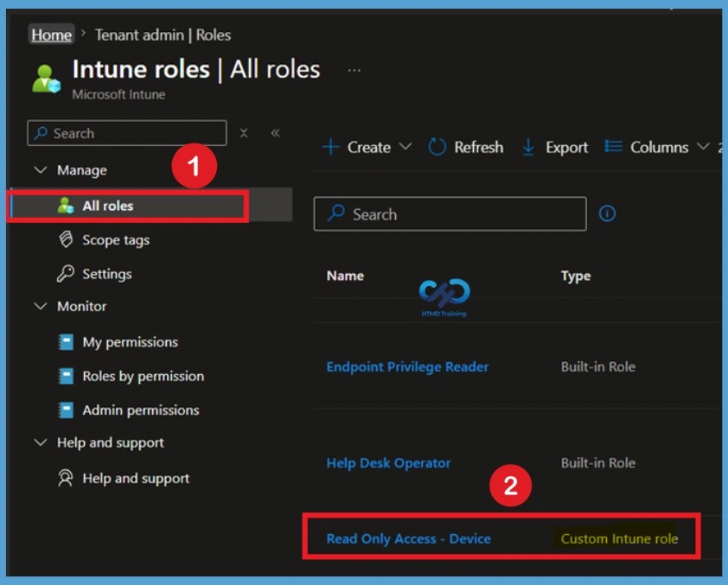Click the Help and support person icon

(66, 479)
